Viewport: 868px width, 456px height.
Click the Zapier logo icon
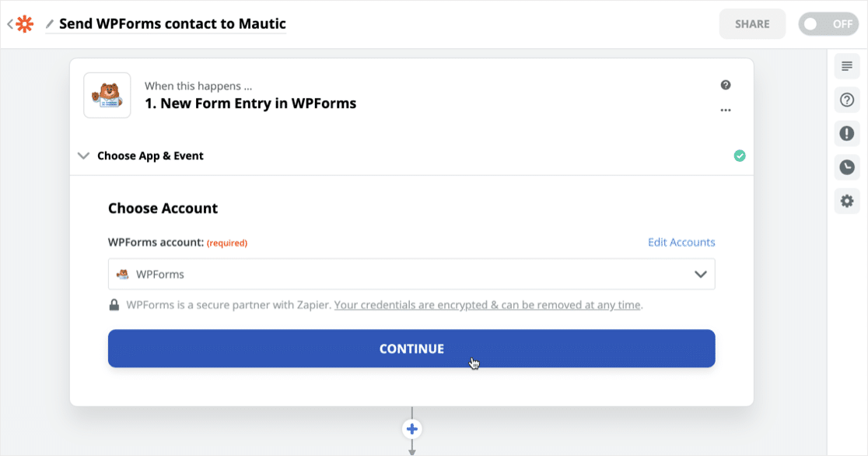pyautogui.click(x=25, y=24)
